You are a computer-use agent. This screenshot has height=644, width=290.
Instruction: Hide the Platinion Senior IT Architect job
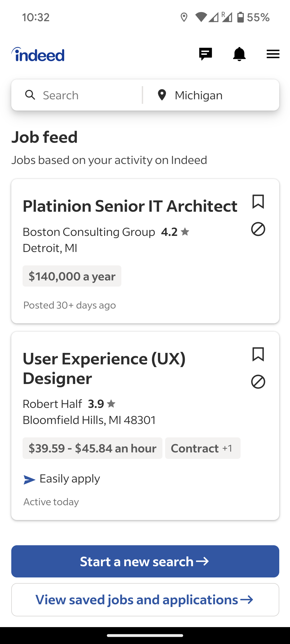point(258,229)
